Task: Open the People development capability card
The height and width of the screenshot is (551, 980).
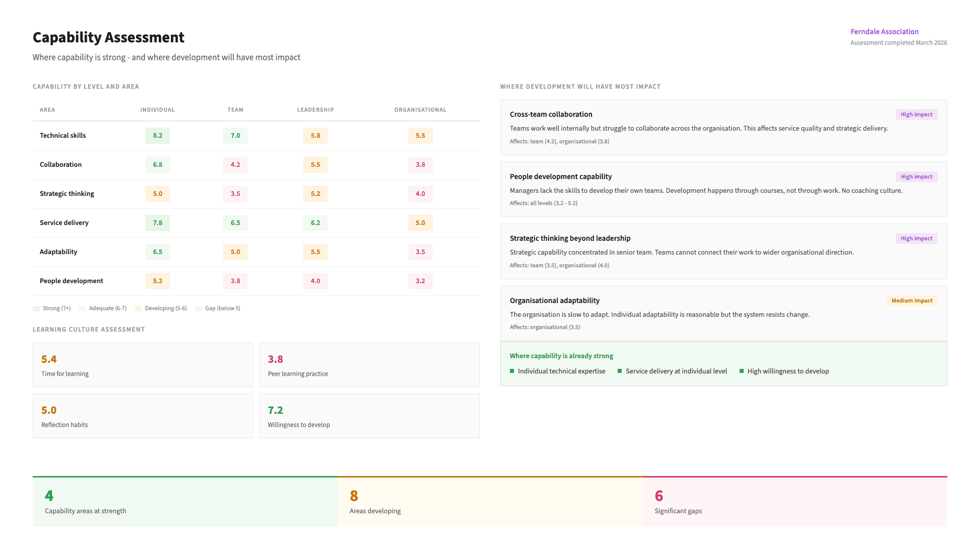Action: coord(723,190)
